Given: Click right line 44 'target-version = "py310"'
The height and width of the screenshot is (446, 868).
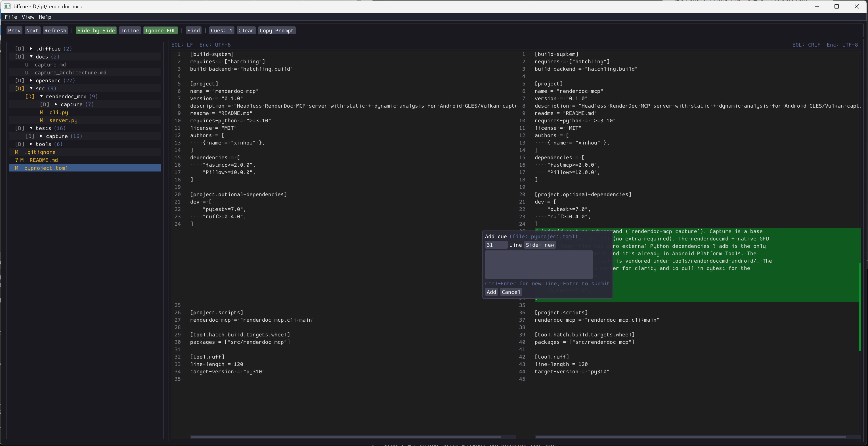Looking at the screenshot, I should [x=572, y=372].
